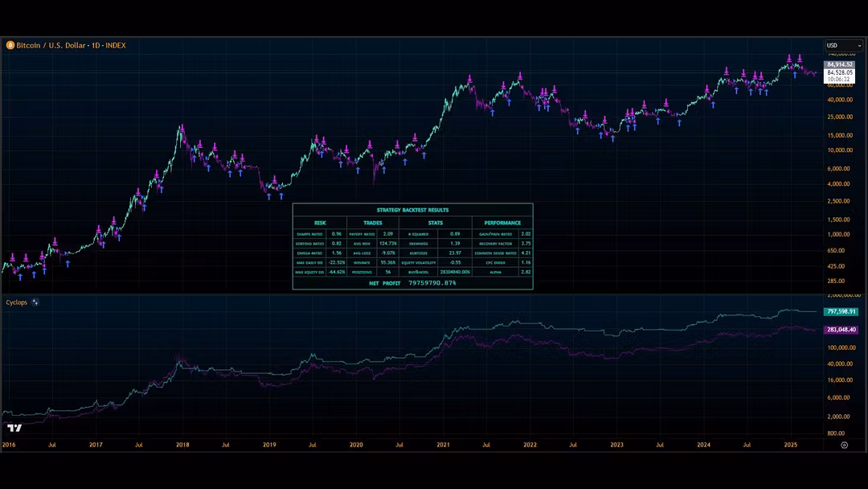Click the INDEX source label in the title
868x489 pixels.
coord(116,46)
